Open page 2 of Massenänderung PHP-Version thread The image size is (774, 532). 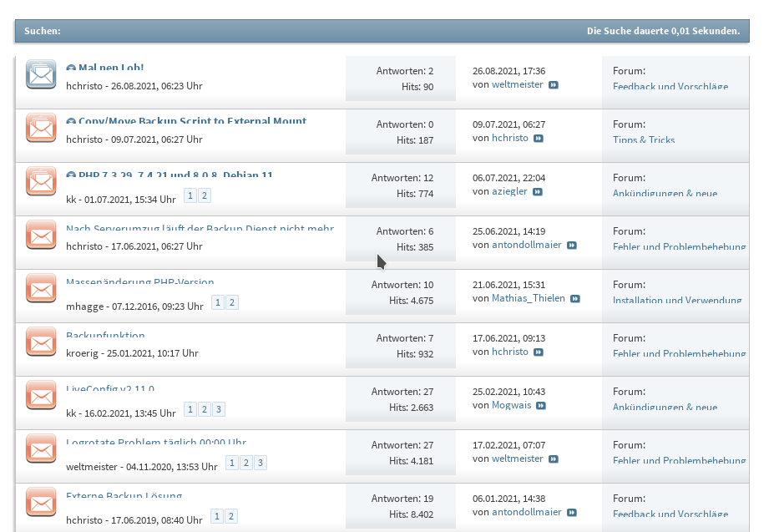tap(232, 302)
